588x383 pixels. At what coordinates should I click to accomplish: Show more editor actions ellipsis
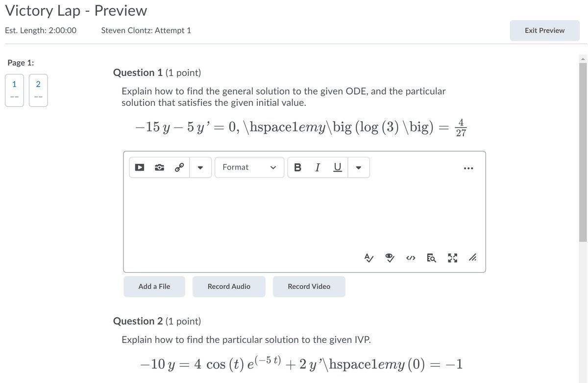[469, 168]
